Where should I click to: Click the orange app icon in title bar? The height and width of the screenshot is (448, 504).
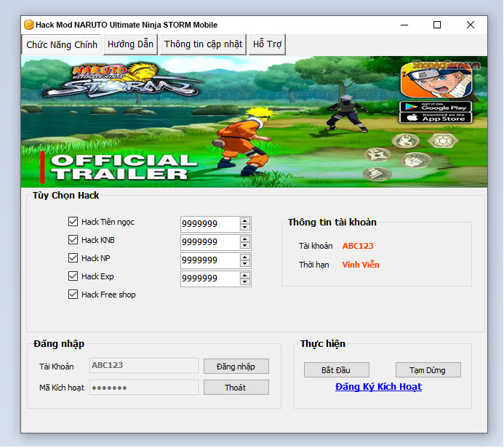click(x=29, y=25)
